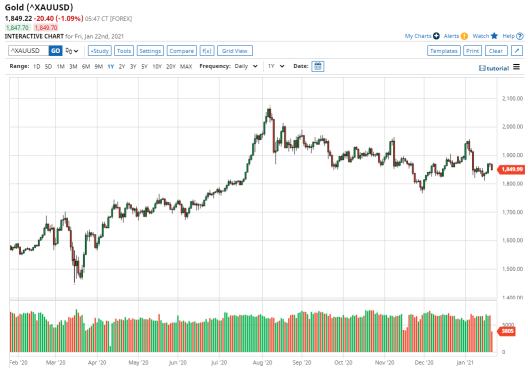Open the Help link
Viewport: 528px width, 370px height.
pos(508,36)
